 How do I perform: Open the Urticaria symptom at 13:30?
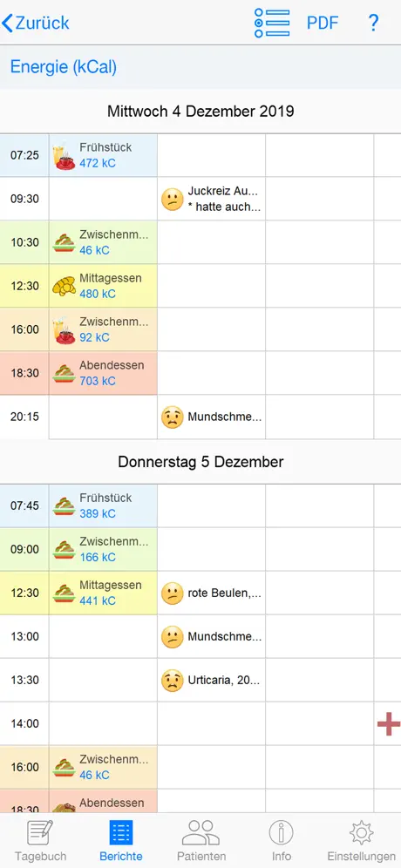click(211, 681)
